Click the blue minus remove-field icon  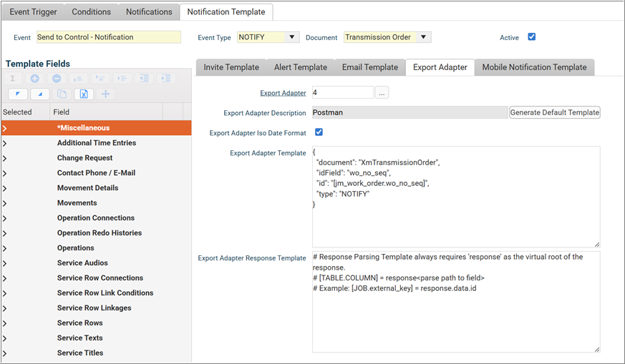click(57, 79)
